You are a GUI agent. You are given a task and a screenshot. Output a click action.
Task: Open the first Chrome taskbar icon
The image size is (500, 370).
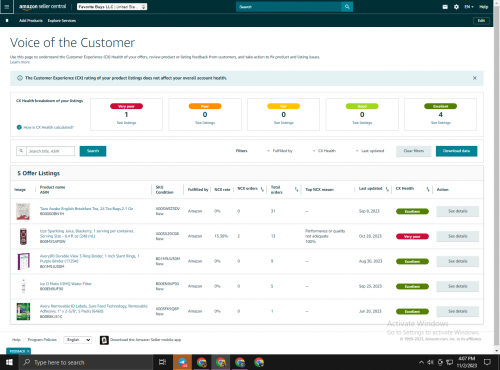(201, 362)
